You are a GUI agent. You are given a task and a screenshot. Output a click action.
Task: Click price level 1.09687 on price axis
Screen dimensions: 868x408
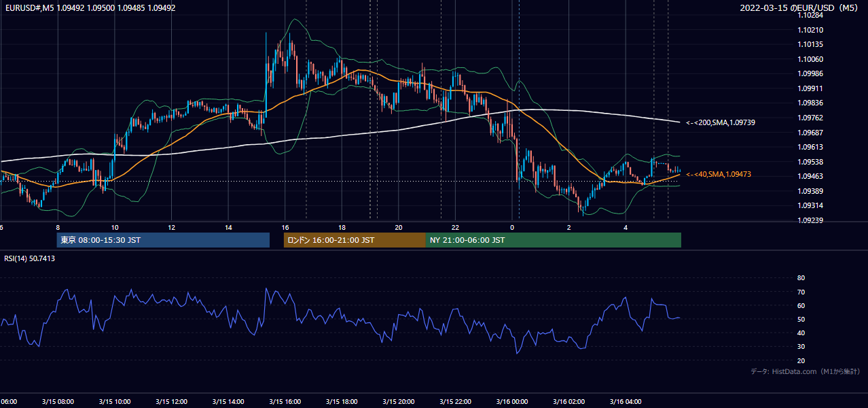point(811,133)
